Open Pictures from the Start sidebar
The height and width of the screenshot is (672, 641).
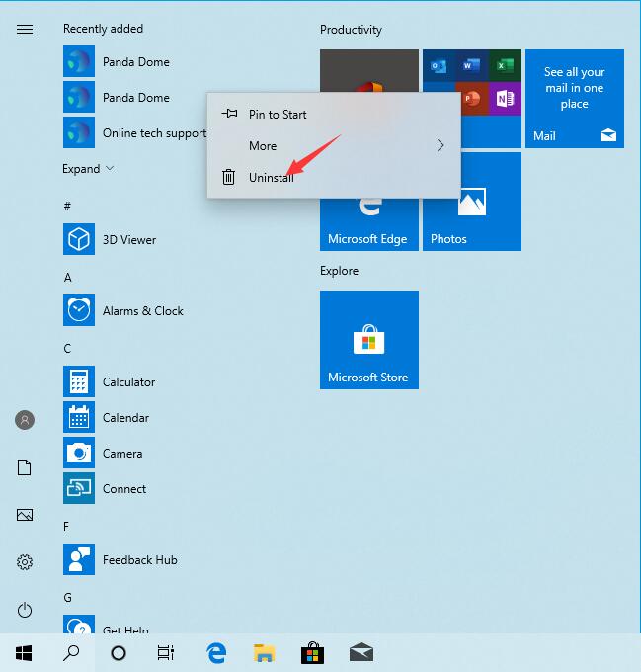click(25, 515)
